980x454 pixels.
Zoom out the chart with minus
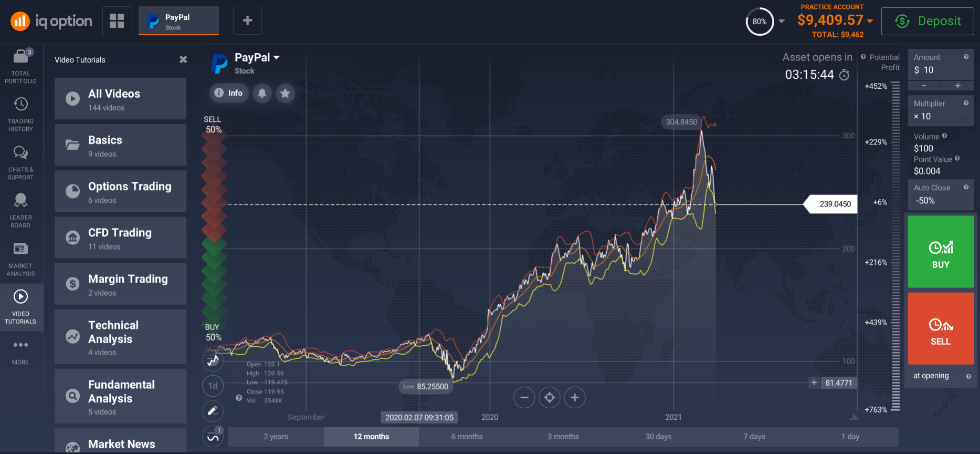coord(524,397)
